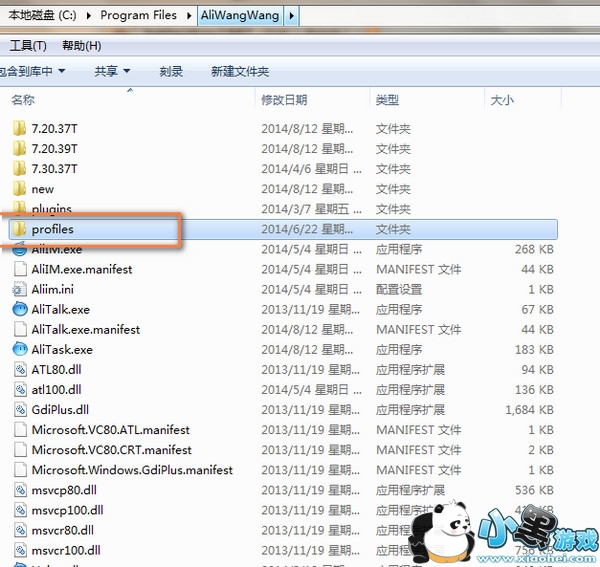Click the 新建文件夹 button
This screenshot has height=567, width=600.
[x=240, y=71]
